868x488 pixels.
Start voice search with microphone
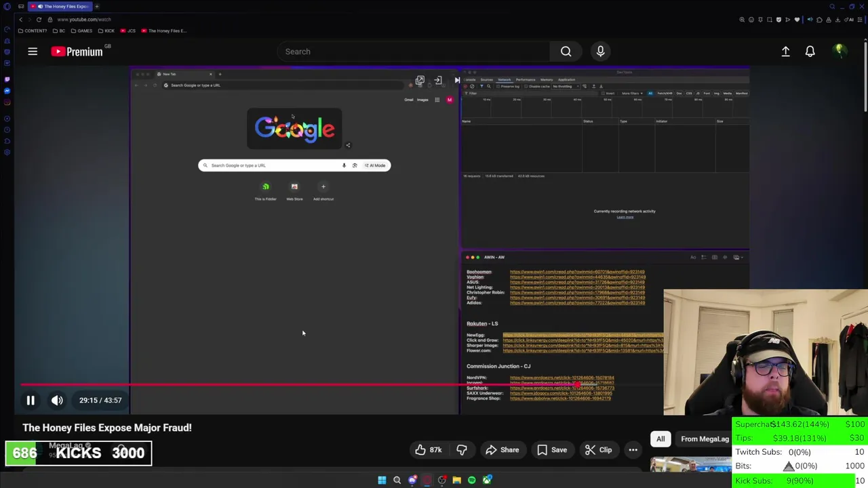point(600,52)
